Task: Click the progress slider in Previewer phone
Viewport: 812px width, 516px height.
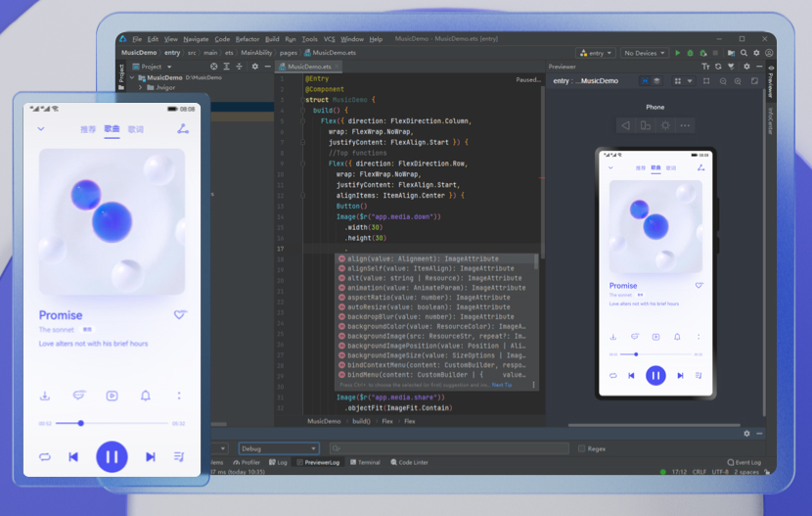Action: tap(656, 354)
